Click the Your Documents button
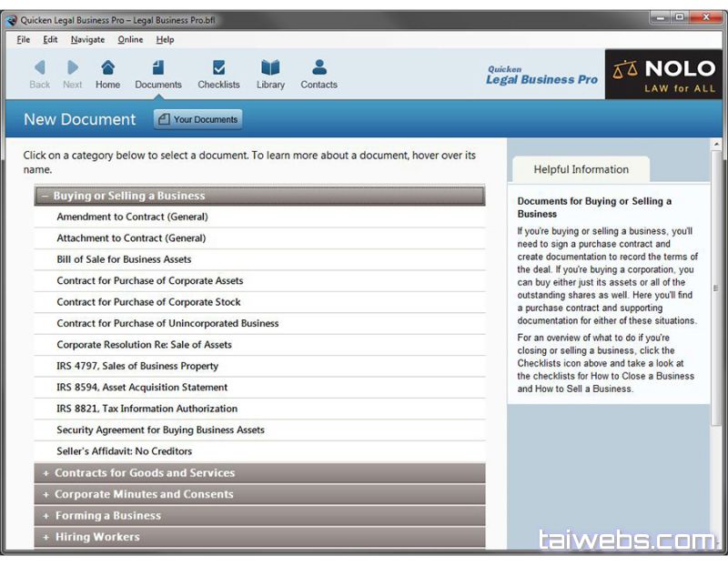The image size is (728, 566). coord(198,119)
